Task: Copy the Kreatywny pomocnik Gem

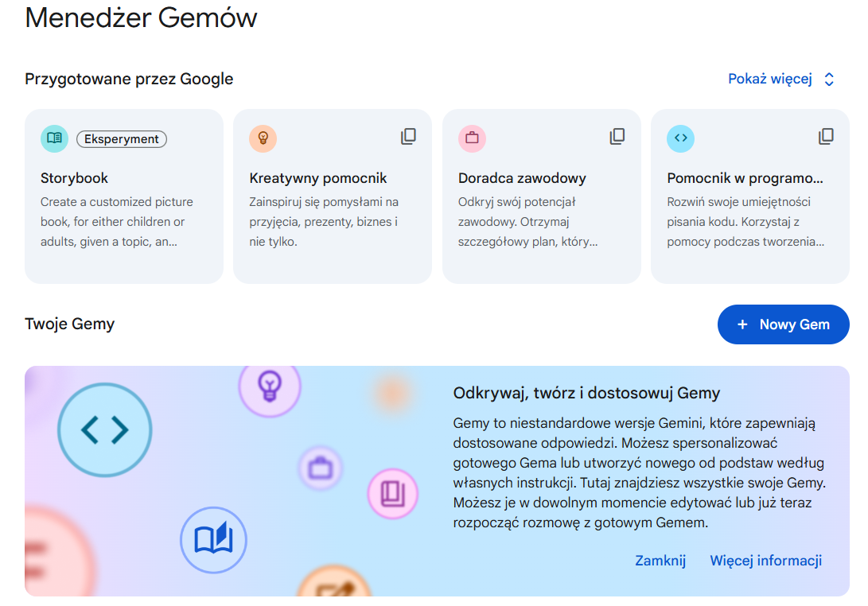Action: (408, 136)
